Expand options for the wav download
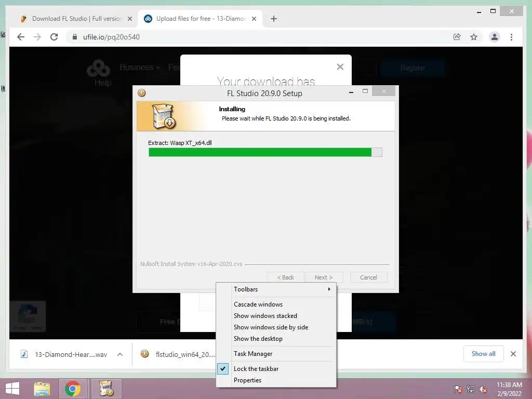The image size is (532, 399). [120, 354]
